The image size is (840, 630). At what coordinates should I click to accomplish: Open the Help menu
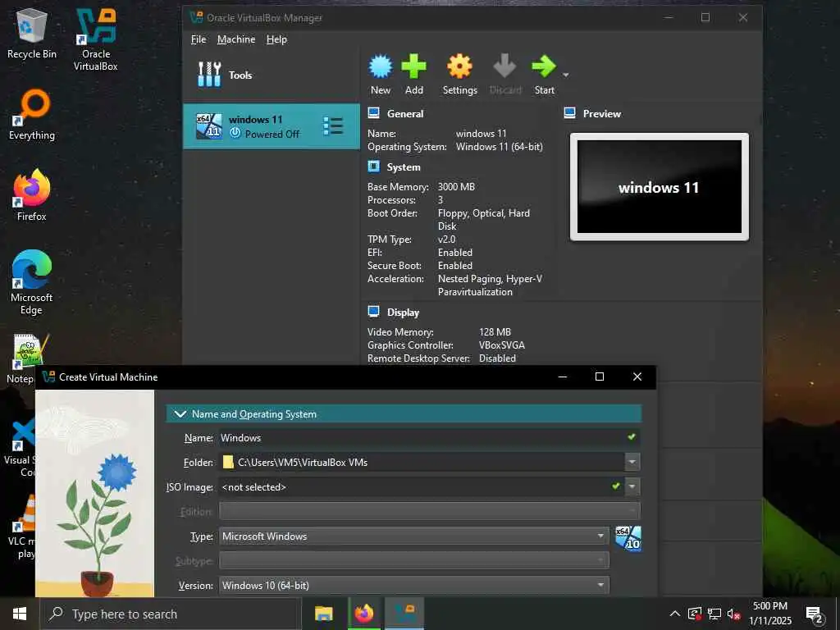click(x=276, y=39)
